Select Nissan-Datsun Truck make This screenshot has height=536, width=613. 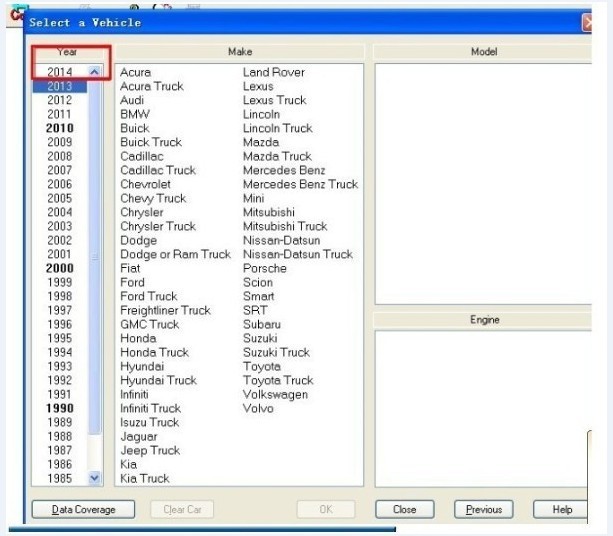click(298, 255)
